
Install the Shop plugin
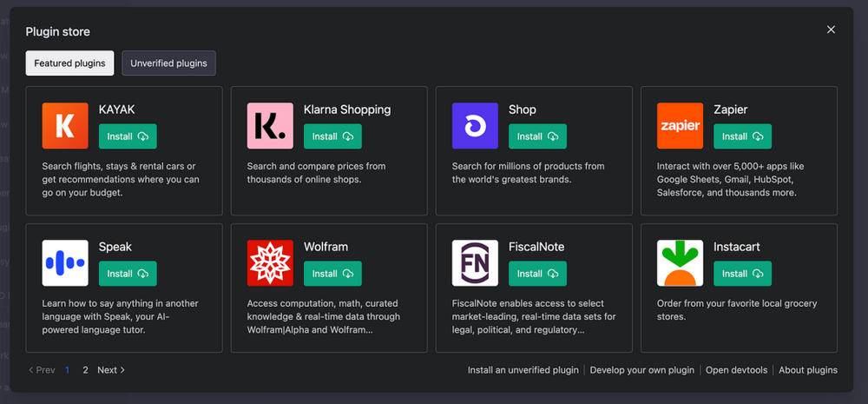click(537, 136)
